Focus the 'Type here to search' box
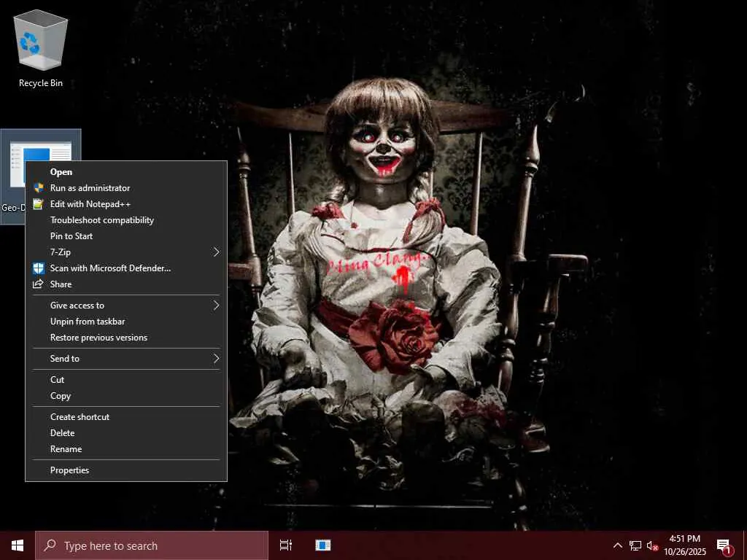 [x=152, y=545]
